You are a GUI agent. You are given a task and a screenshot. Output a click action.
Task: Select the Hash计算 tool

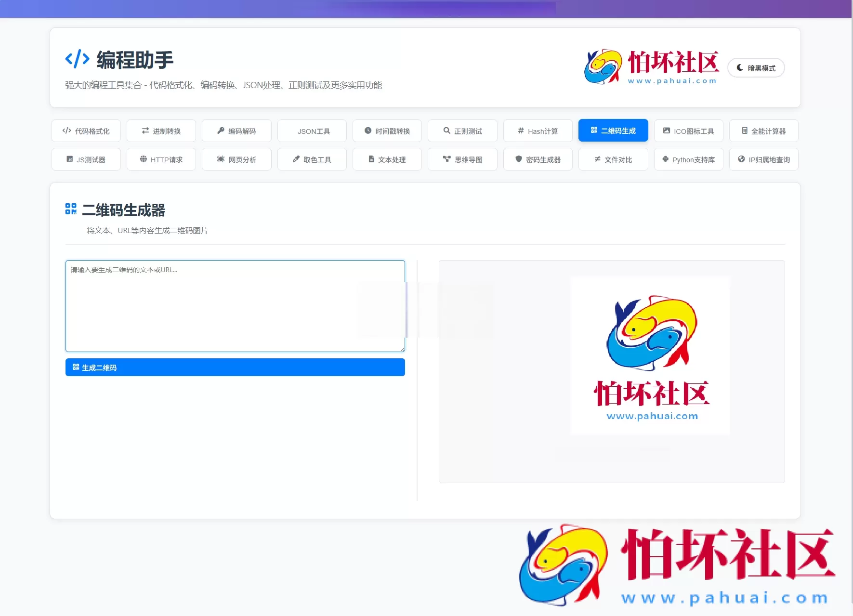(538, 131)
